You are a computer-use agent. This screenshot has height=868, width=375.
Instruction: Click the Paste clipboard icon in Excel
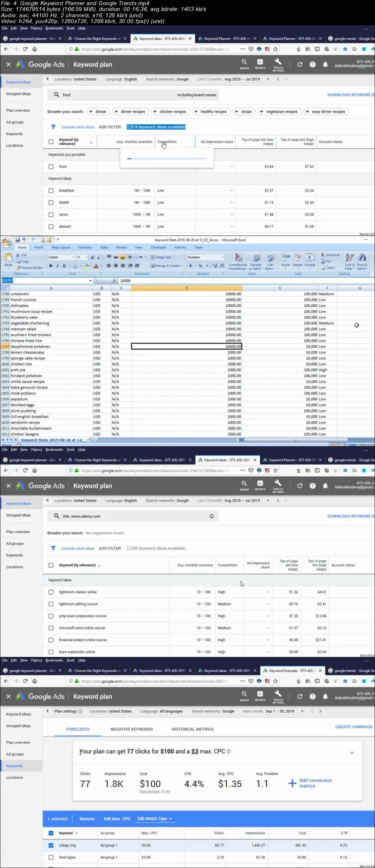point(8,258)
